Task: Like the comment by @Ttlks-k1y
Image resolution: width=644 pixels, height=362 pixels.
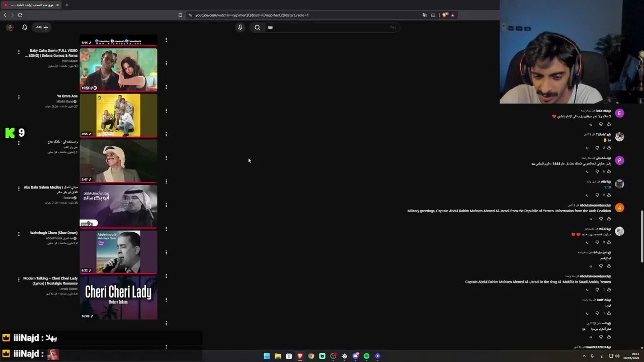Action: point(609,148)
